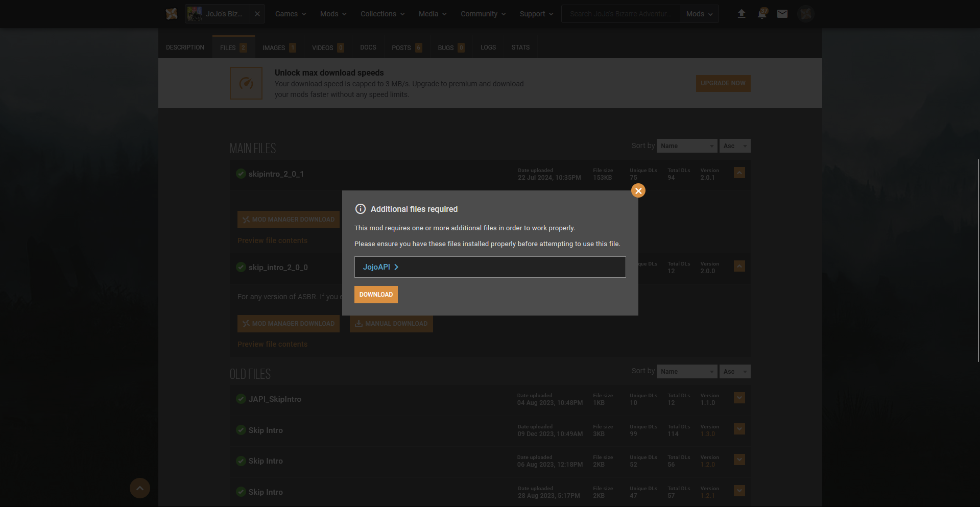Click the skipintro_2_0_1 file name
Screen dimensions: 980x507
point(276,174)
